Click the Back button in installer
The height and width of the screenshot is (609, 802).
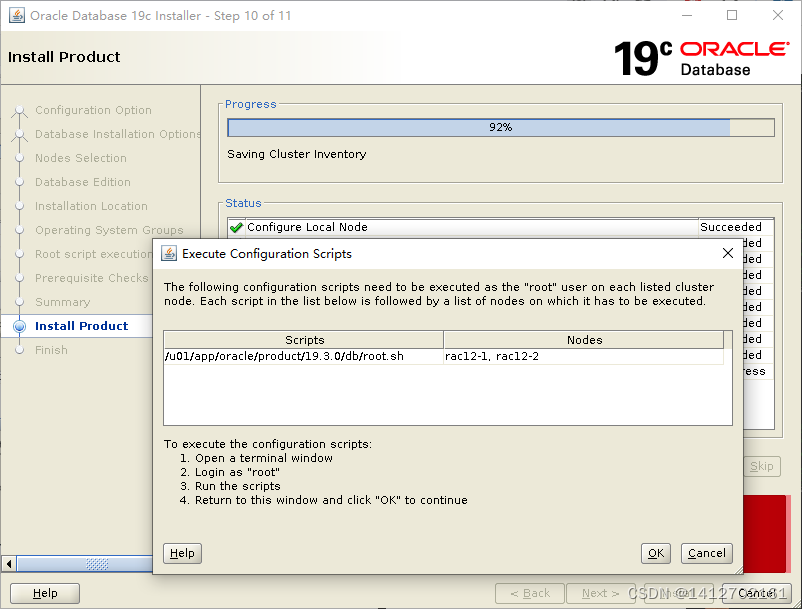coord(530,593)
